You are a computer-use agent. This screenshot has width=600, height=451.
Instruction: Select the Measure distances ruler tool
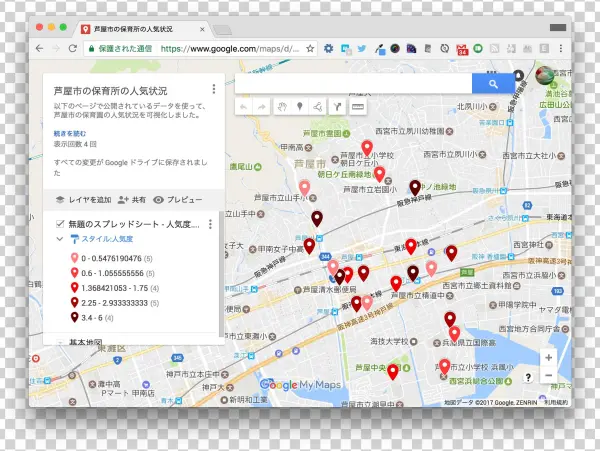point(358,107)
